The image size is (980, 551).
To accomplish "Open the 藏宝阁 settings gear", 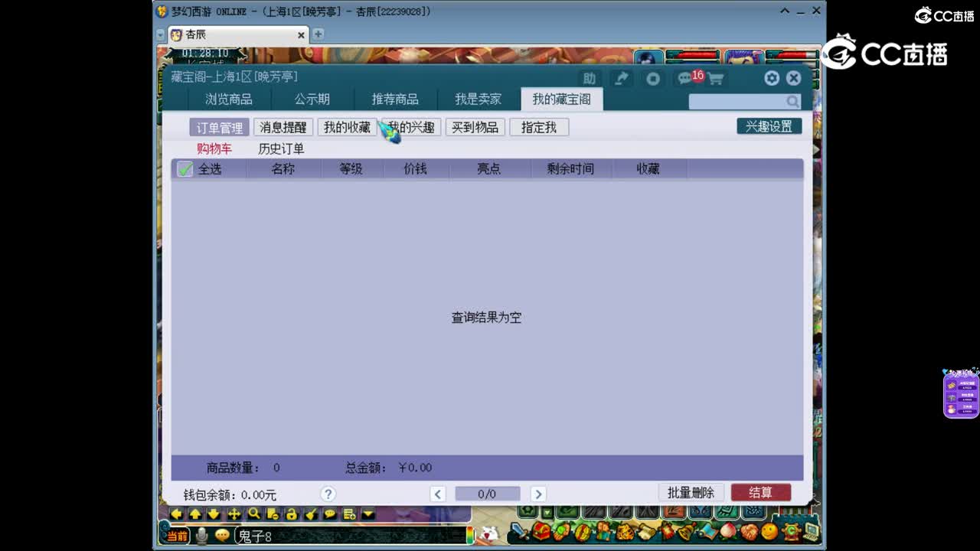I will pos(772,78).
